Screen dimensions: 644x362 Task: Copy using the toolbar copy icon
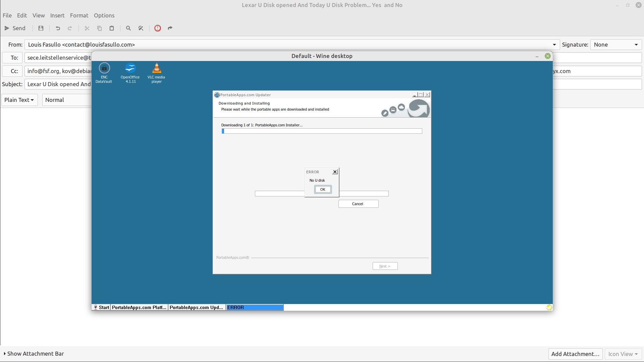(99, 28)
